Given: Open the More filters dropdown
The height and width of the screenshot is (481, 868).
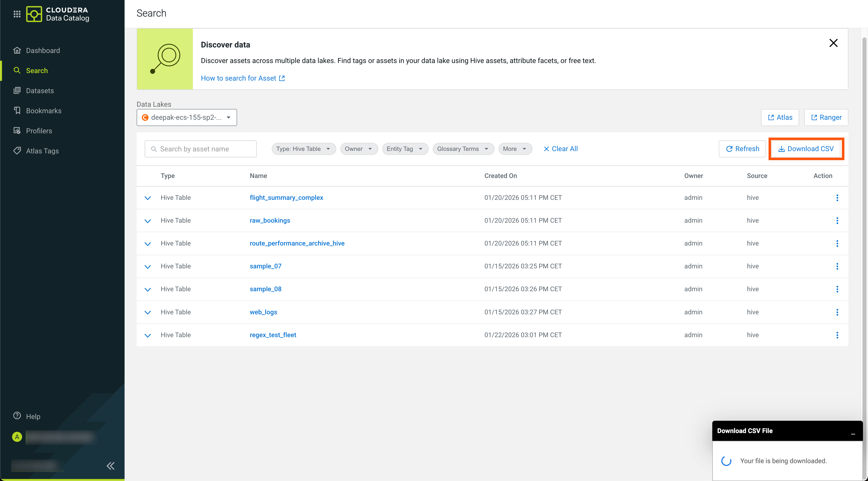Looking at the screenshot, I should [515, 149].
